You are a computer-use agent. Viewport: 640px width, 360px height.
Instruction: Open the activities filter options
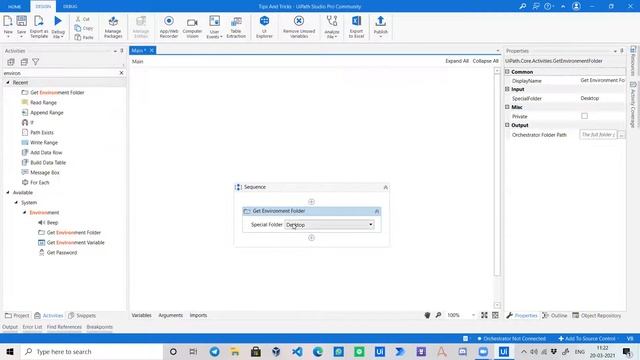click(x=36, y=62)
